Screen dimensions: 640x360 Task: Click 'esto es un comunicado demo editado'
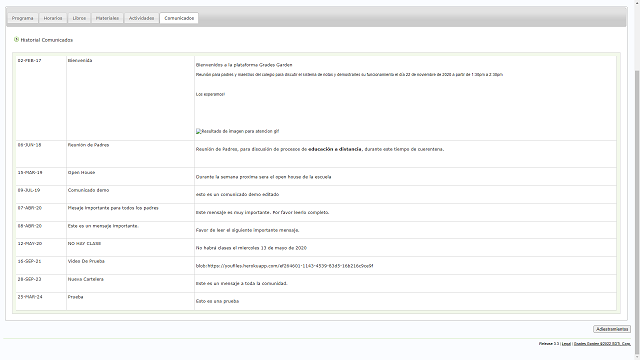pyautogui.click(x=238, y=195)
